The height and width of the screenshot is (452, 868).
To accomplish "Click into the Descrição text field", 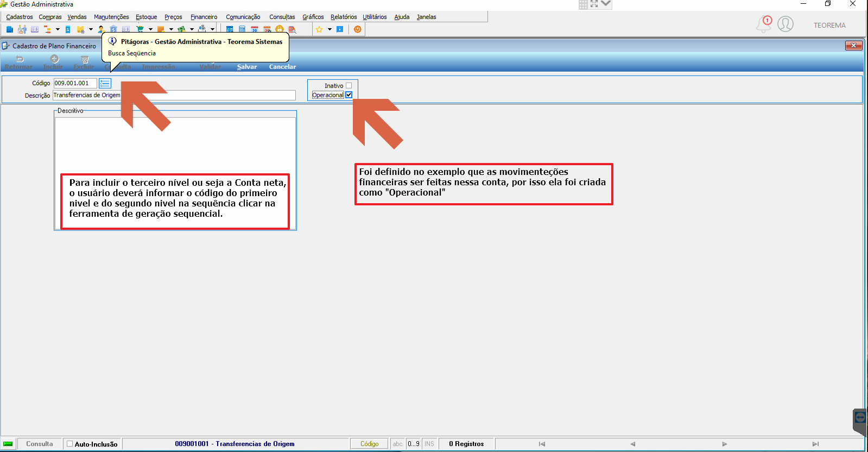I will point(174,95).
